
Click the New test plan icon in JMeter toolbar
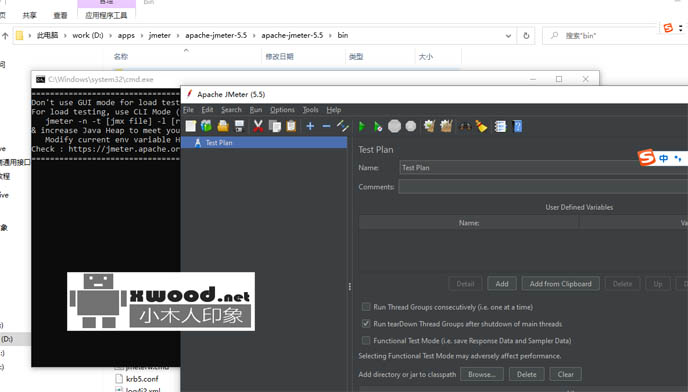point(191,126)
